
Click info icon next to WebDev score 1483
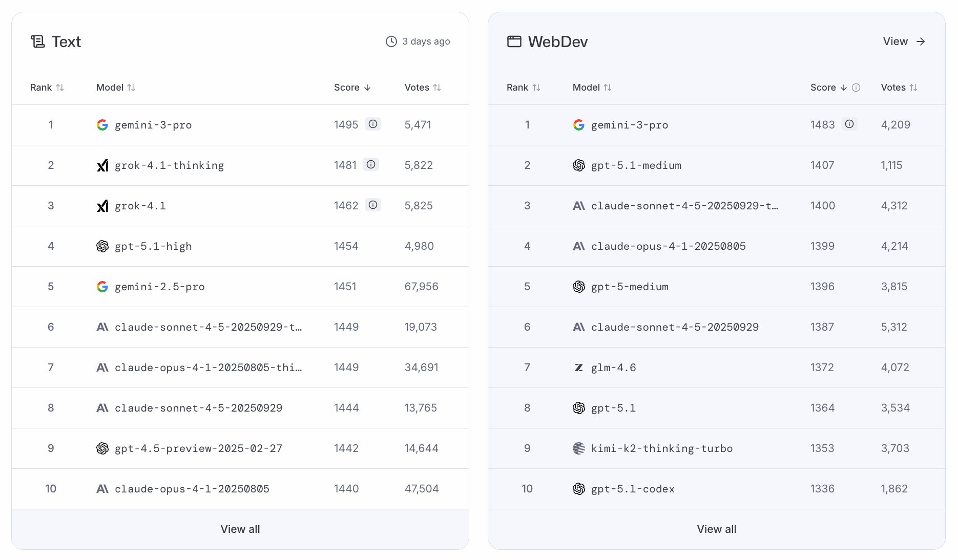tap(849, 124)
